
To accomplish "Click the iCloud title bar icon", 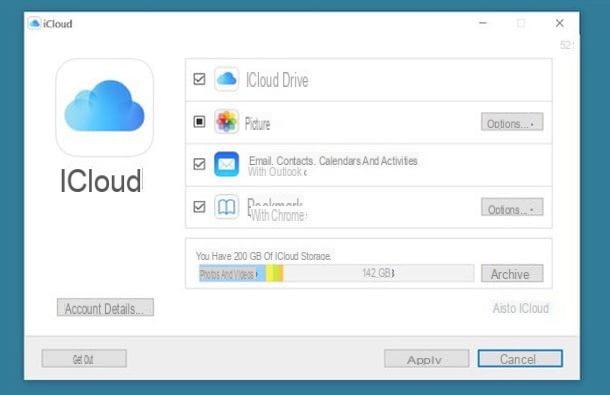I will pos(35,23).
